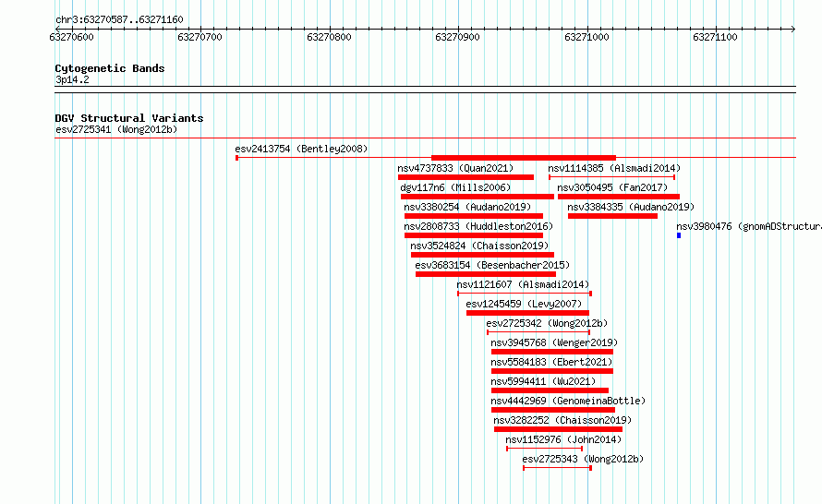
Task: Click the thin bracket bar under nsv1152976
Action: (544, 449)
